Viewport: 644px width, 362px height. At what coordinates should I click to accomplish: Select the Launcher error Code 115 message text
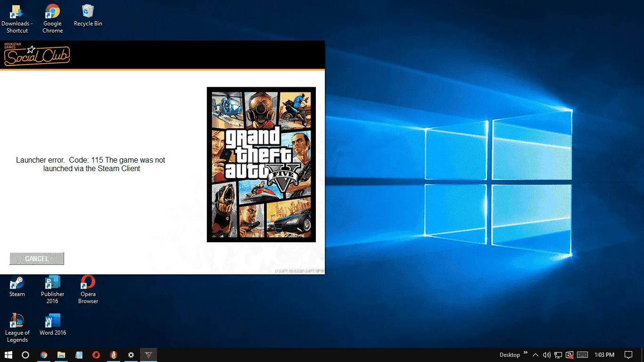coord(91,164)
